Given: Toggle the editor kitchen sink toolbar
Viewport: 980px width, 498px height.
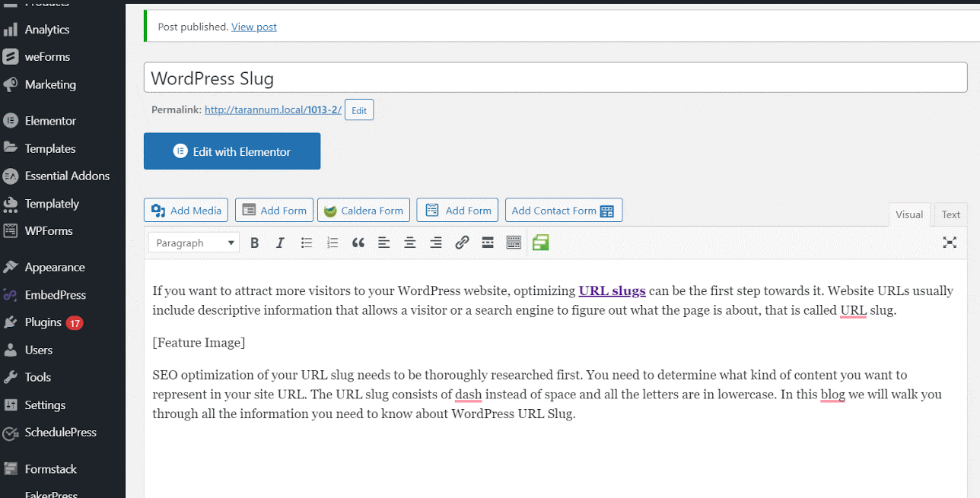Looking at the screenshot, I should click(514, 242).
